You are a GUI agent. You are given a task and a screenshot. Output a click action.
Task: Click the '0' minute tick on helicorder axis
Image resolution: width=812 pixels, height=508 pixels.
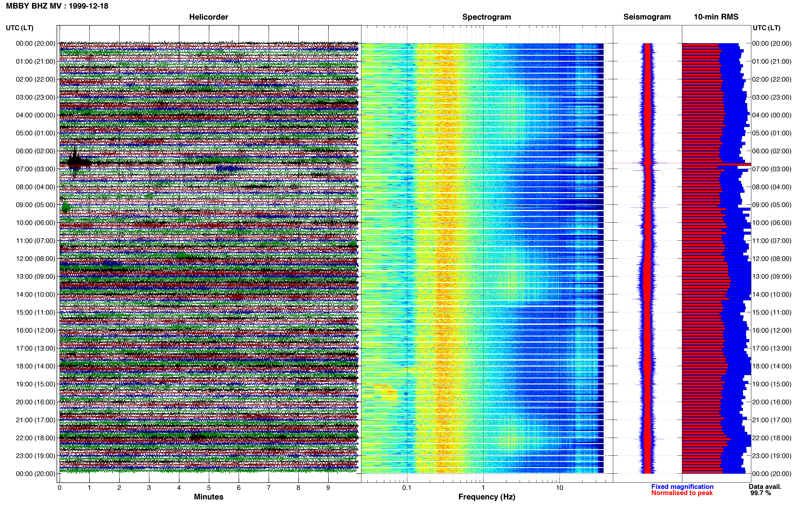[59, 488]
